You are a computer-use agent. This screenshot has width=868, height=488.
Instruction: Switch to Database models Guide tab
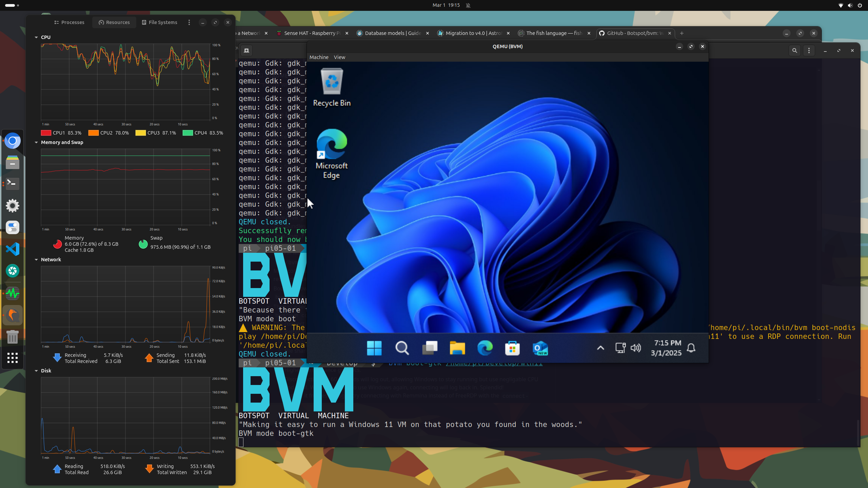click(393, 33)
